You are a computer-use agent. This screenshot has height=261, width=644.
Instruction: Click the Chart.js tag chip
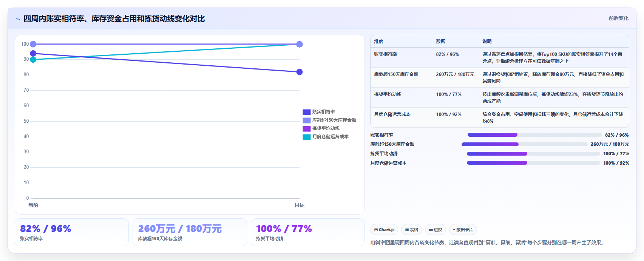[384, 230]
